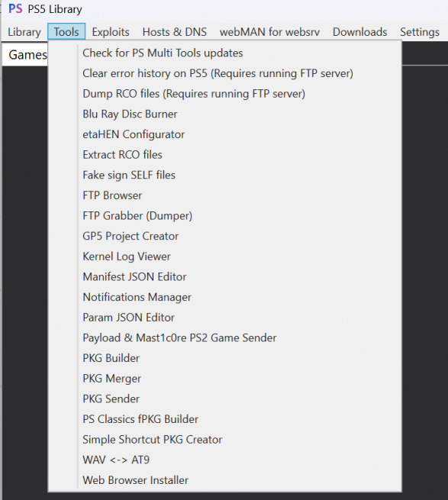Choose Param JSON Editor
This screenshot has width=448, height=500.
click(x=224, y=318)
